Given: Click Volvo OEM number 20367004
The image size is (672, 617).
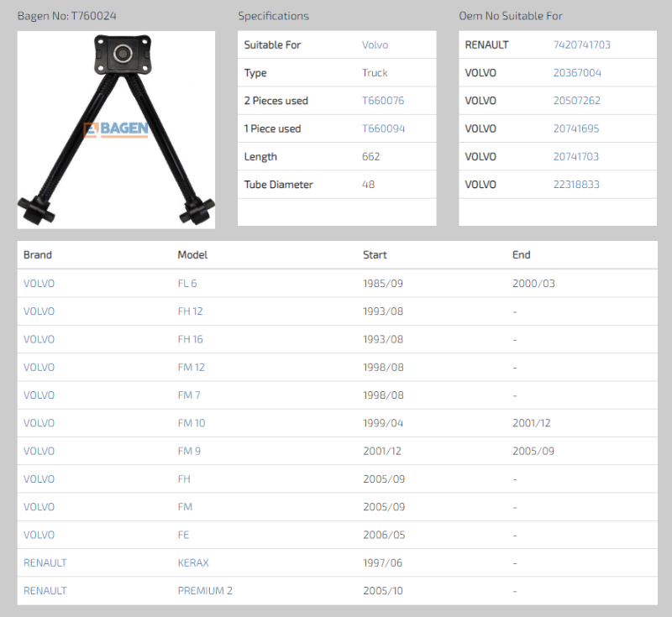Looking at the screenshot, I should tap(577, 73).
